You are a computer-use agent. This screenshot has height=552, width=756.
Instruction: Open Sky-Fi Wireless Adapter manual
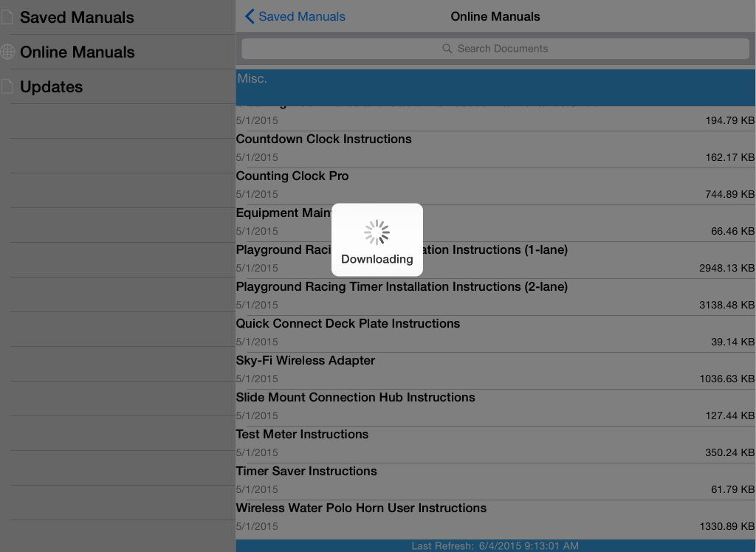495,370
